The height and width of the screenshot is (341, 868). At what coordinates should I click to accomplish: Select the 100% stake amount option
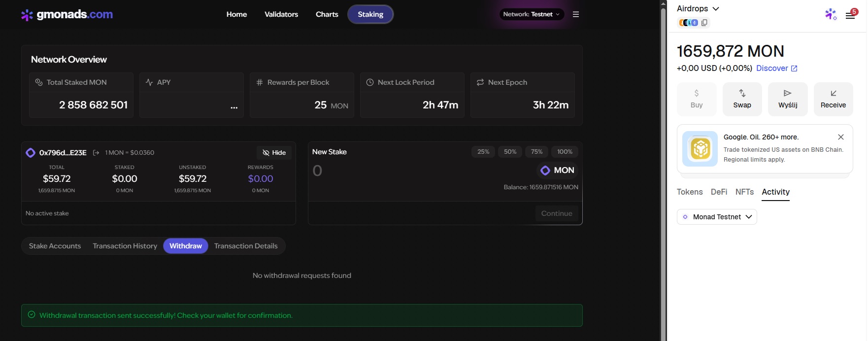coord(565,152)
